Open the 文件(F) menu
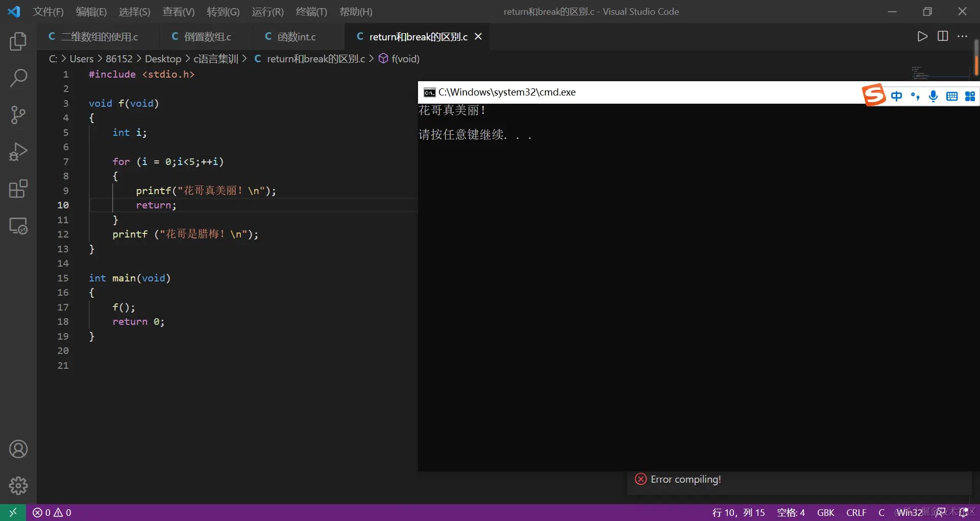 [x=48, y=11]
